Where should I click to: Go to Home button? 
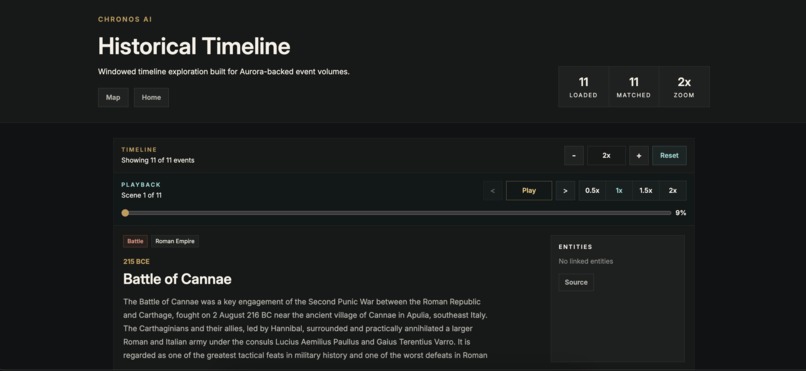pyautogui.click(x=151, y=98)
